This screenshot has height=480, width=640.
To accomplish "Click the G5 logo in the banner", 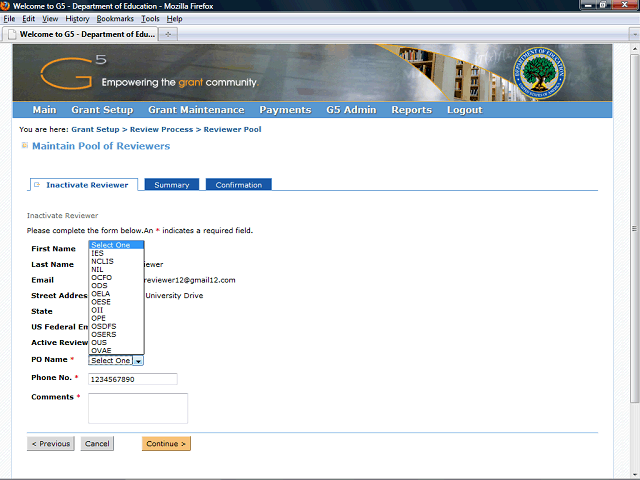I will click(x=73, y=73).
